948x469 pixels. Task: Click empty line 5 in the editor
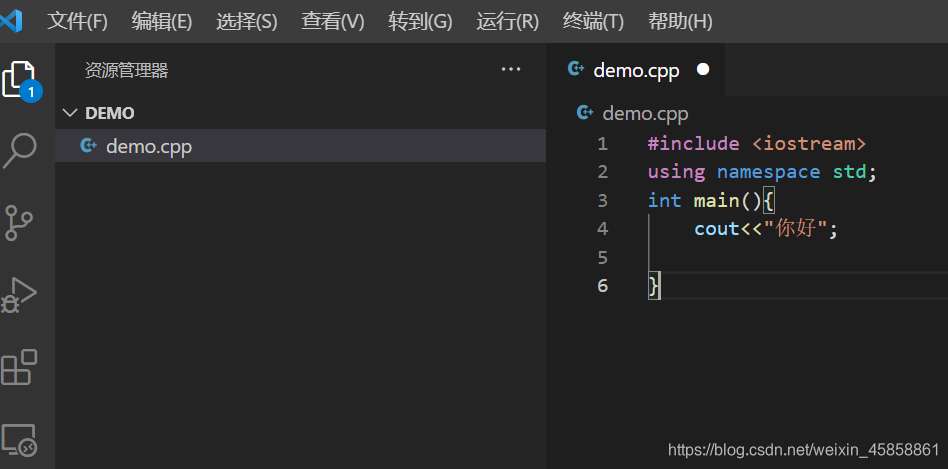(x=797, y=257)
